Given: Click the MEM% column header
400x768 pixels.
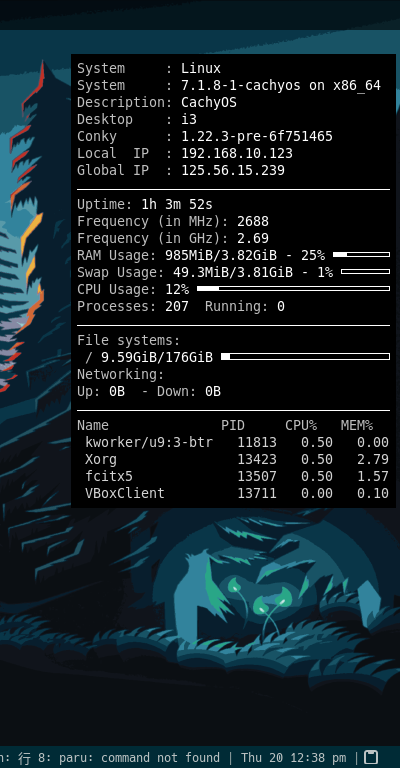Looking at the screenshot, I should coord(357,425).
